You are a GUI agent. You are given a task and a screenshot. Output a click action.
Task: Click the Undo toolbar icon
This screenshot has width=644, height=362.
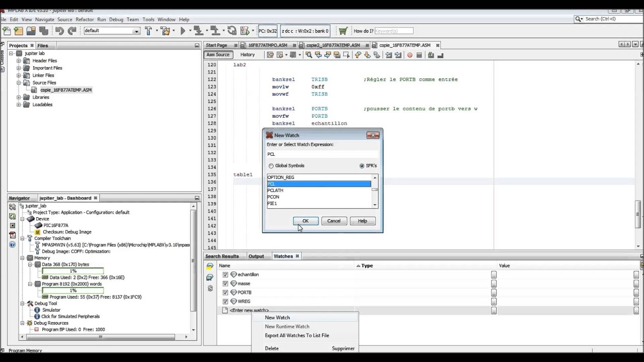coord(59,31)
